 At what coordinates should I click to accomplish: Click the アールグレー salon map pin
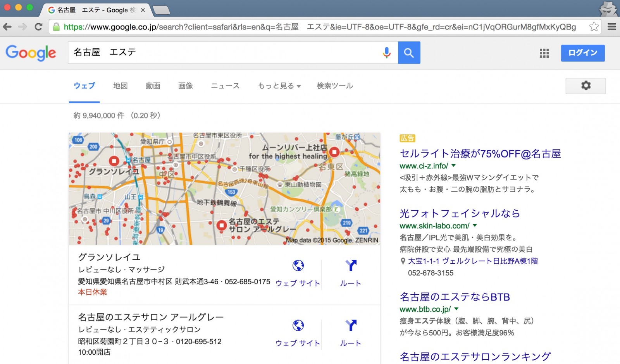tap(222, 225)
